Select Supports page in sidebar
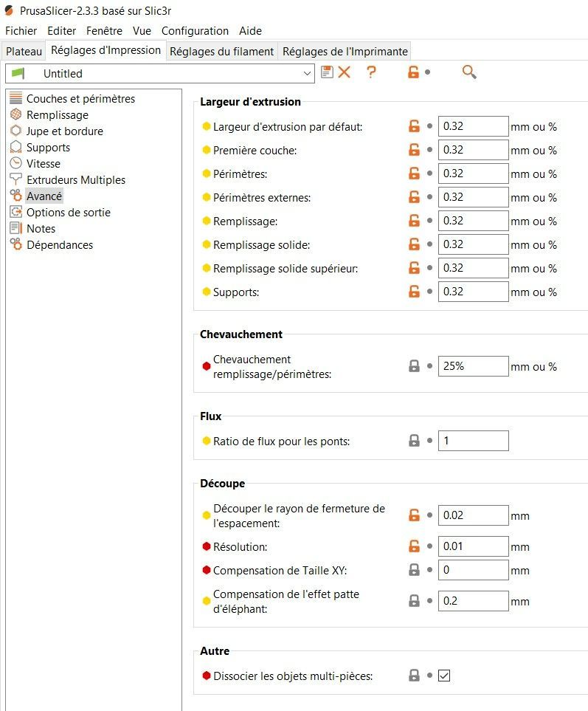 point(48,148)
